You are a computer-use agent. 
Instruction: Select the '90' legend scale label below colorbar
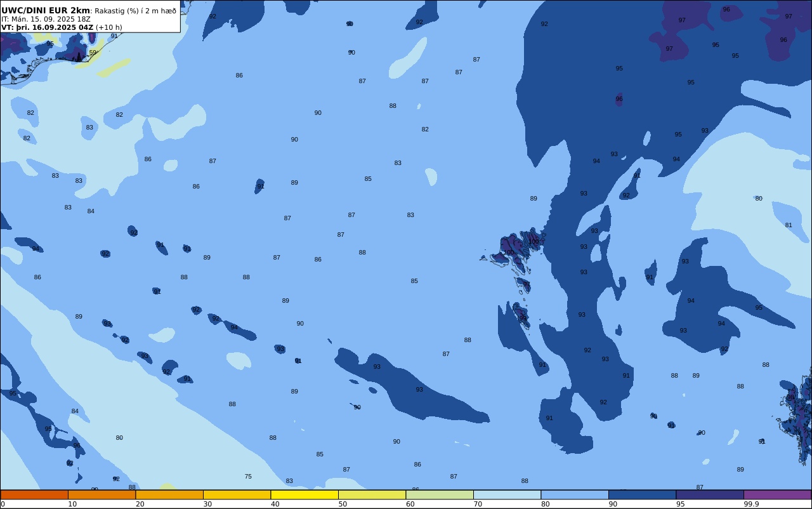coord(613,504)
